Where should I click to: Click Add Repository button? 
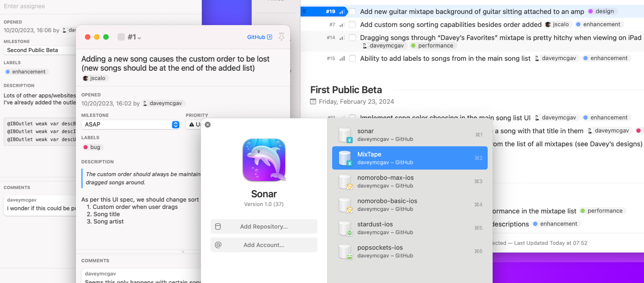[264, 227]
